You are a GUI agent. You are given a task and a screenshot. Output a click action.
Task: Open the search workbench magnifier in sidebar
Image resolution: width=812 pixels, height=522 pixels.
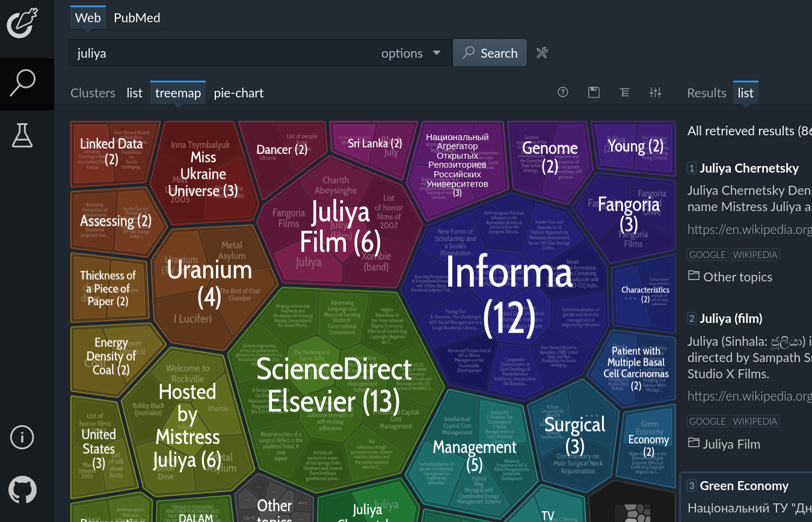click(x=23, y=84)
